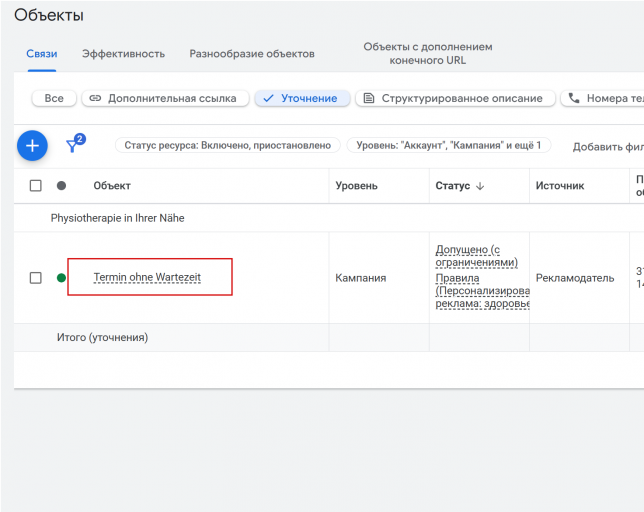644x512 pixels.
Task: Click the structured description document icon
Action: [369, 99]
